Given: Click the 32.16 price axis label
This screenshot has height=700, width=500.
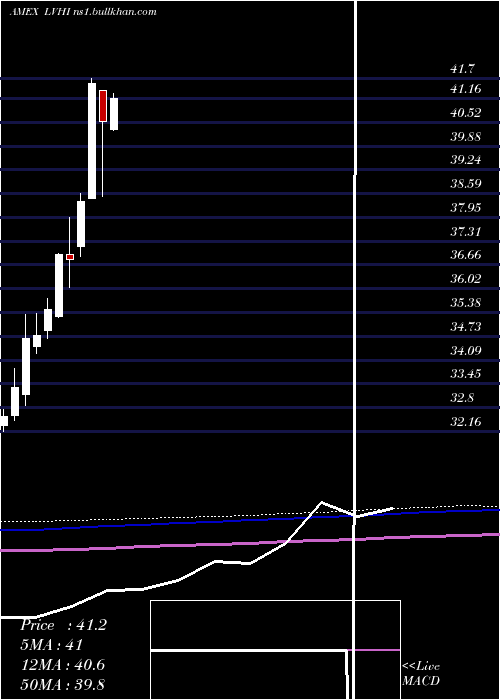Looking at the screenshot, I should pyautogui.click(x=466, y=421).
